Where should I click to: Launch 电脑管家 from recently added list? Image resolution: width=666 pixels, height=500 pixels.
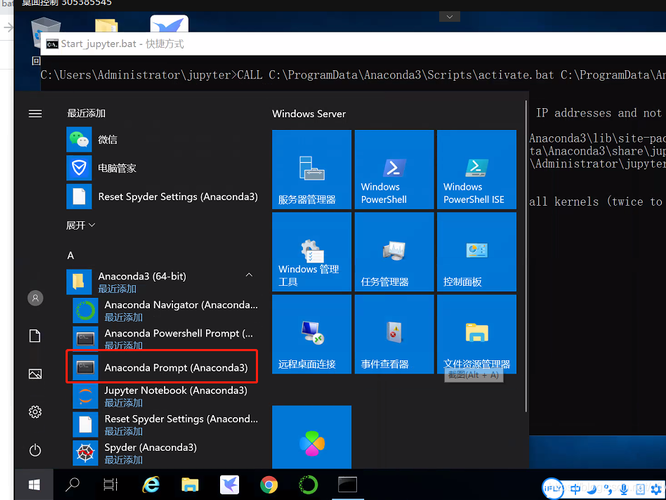point(161,168)
